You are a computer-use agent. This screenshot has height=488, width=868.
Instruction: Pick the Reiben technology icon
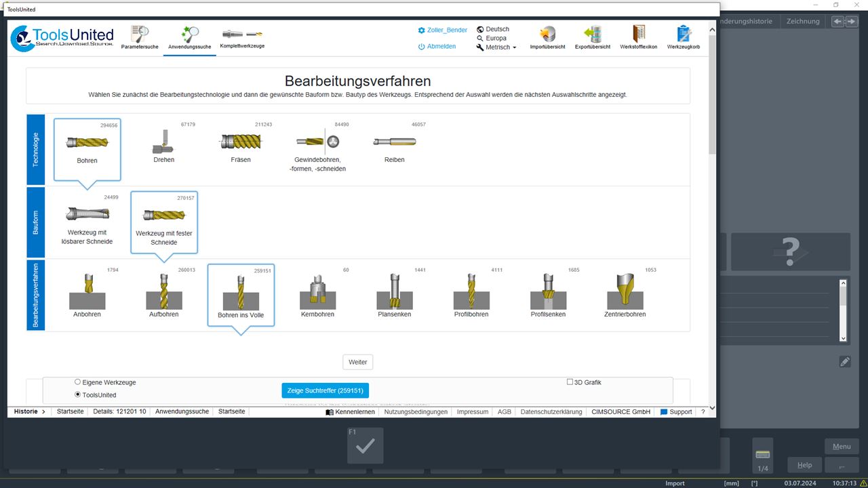(x=394, y=142)
